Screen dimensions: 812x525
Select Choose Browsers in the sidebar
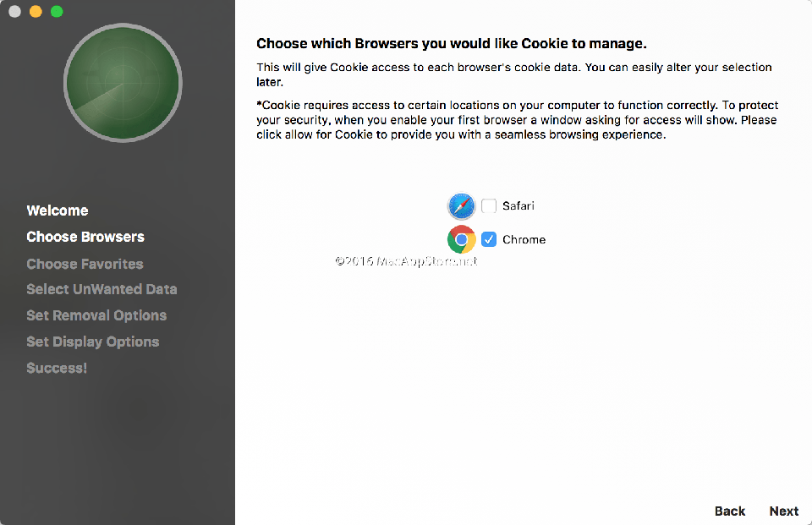[85, 237]
